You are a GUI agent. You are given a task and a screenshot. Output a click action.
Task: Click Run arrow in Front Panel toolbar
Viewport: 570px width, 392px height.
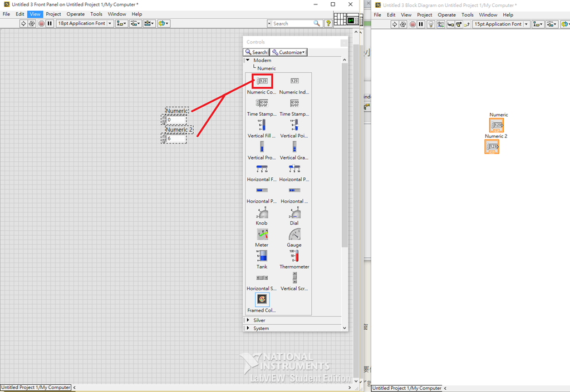pyautogui.click(x=23, y=23)
